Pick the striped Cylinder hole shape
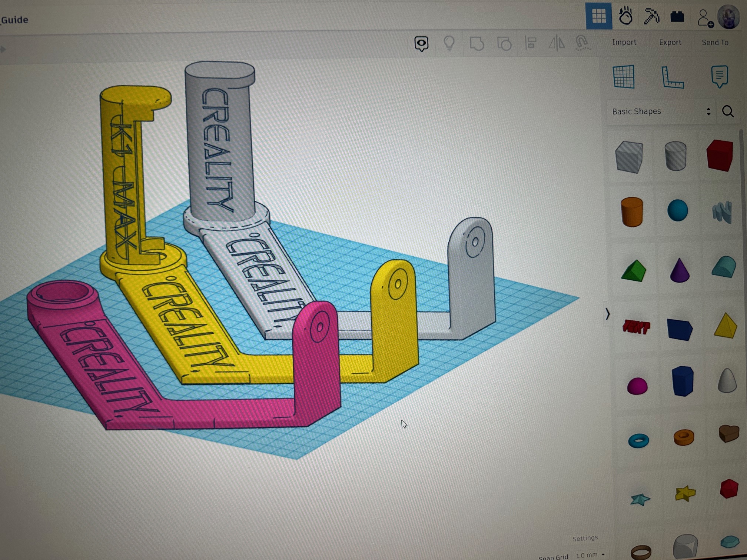 [675, 156]
